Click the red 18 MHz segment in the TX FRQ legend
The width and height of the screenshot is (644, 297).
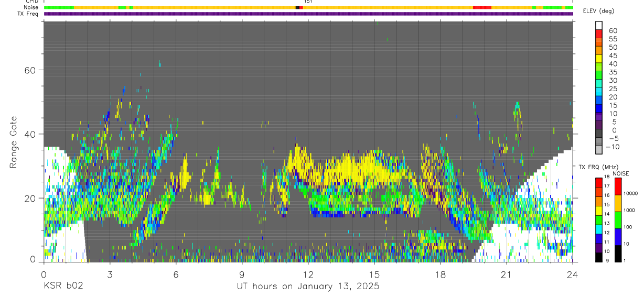(x=599, y=182)
